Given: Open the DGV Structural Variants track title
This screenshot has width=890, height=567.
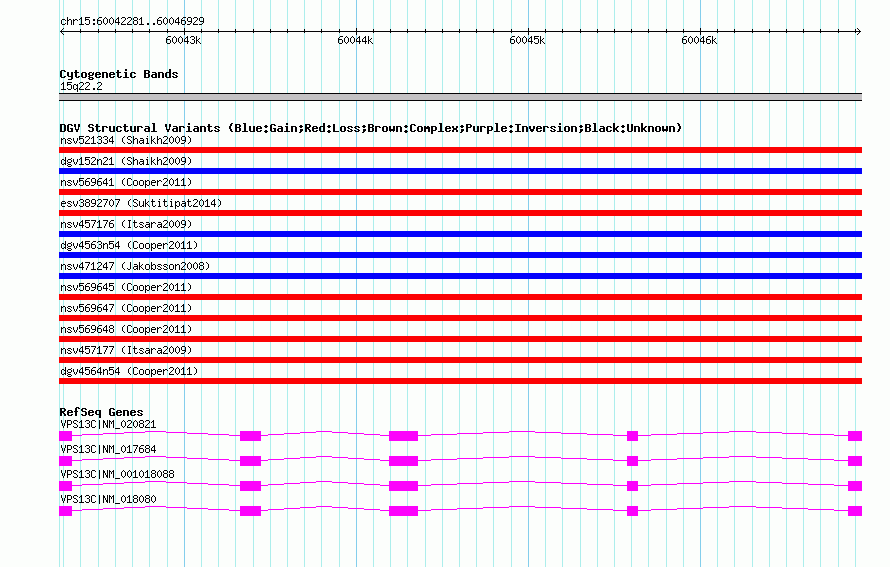Looking at the screenshot, I should pyautogui.click(x=371, y=128).
